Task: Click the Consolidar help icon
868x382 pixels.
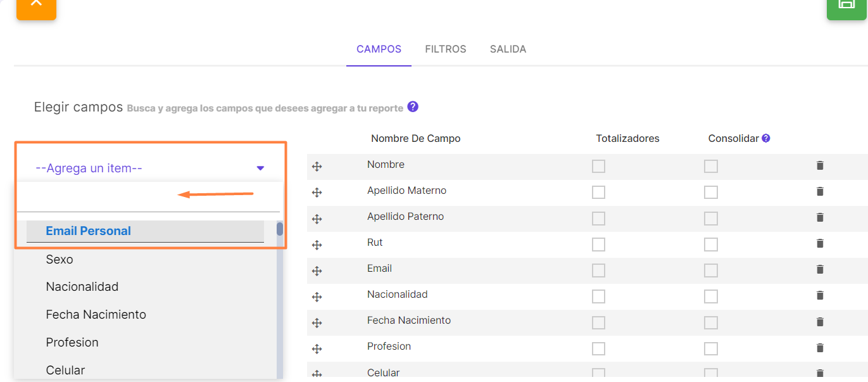Action: pos(766,138)
